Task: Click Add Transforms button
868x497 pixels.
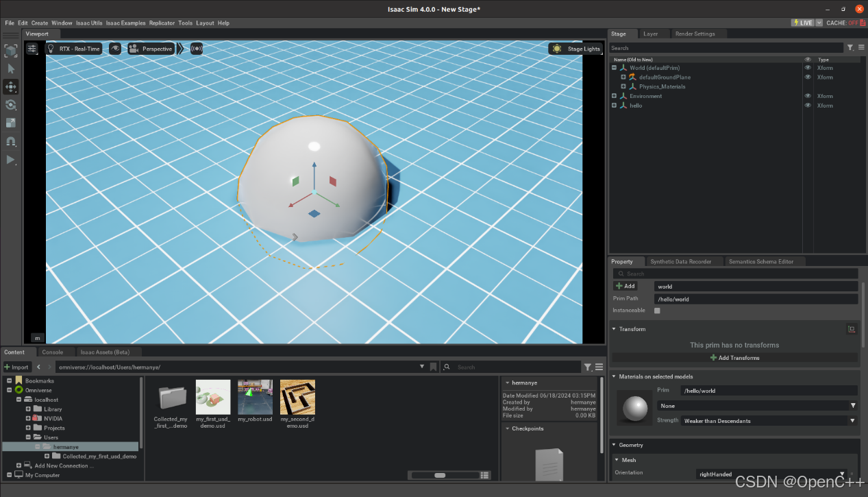Action: point(734,358)
